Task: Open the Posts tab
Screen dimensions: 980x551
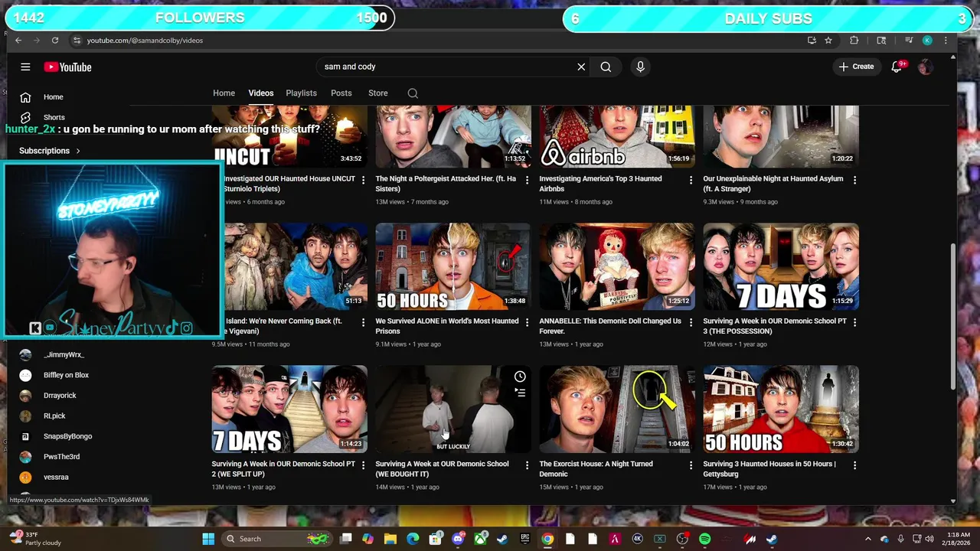Action: click(341, 93)
